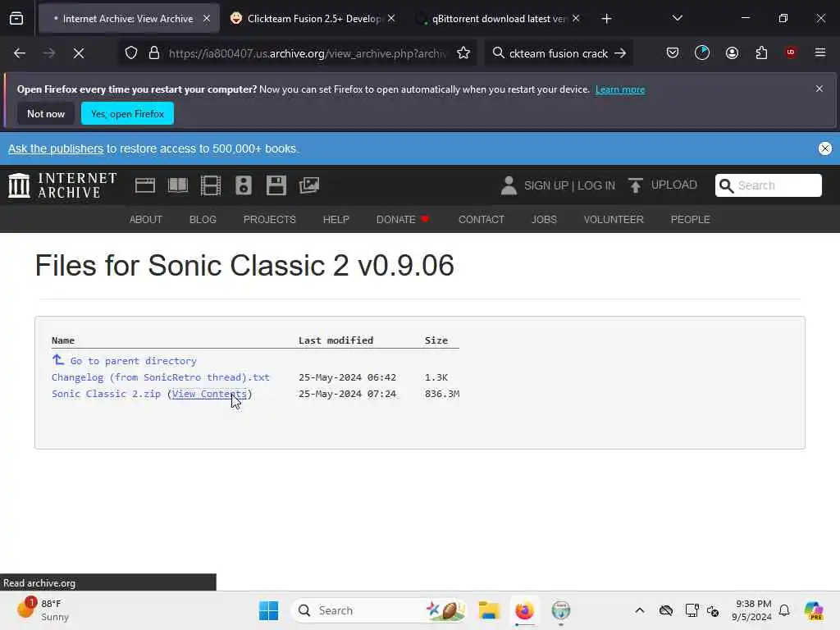
Task: Click the UPLOAD button
Action: tap(663, 185)
